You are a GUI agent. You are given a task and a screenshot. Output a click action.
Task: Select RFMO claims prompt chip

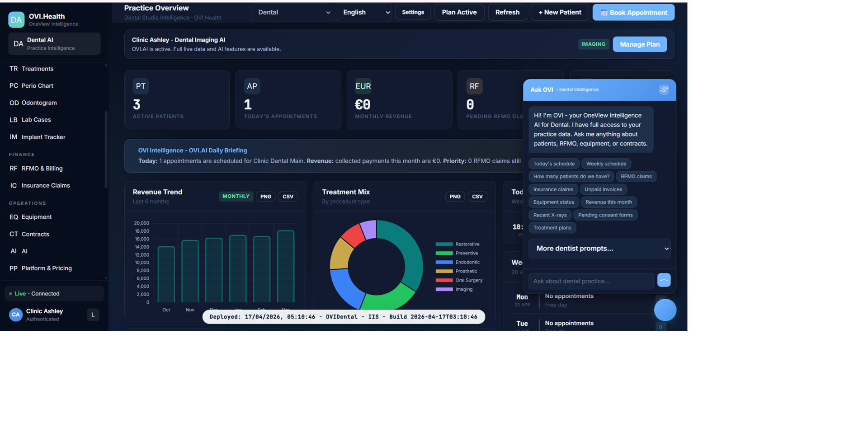coord(636,177)
